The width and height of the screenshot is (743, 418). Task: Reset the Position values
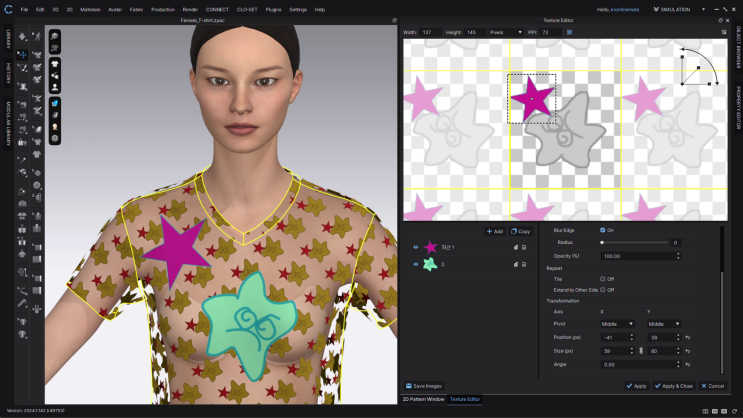[x=688, y=337]
